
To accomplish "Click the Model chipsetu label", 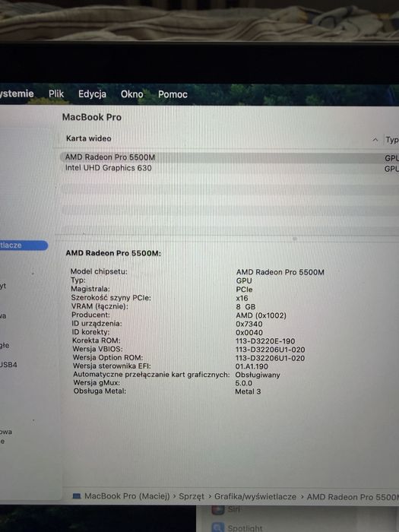I will (x=99, y=271).
